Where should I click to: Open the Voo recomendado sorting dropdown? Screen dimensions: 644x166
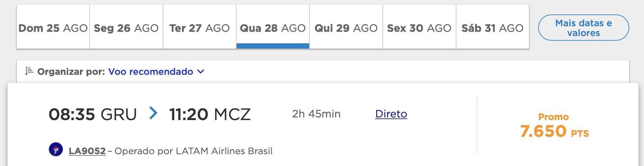(156, 72)
